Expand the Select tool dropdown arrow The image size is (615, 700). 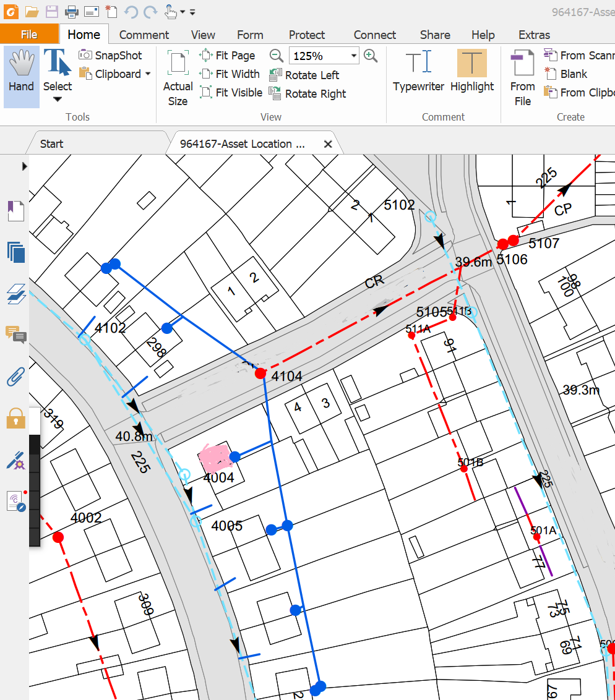[x=58, y=100]
